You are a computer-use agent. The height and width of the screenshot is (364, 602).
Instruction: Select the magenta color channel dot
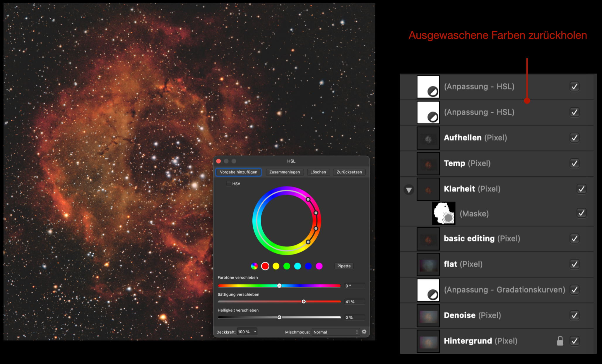pyautogui.click(x=319, y=266)
